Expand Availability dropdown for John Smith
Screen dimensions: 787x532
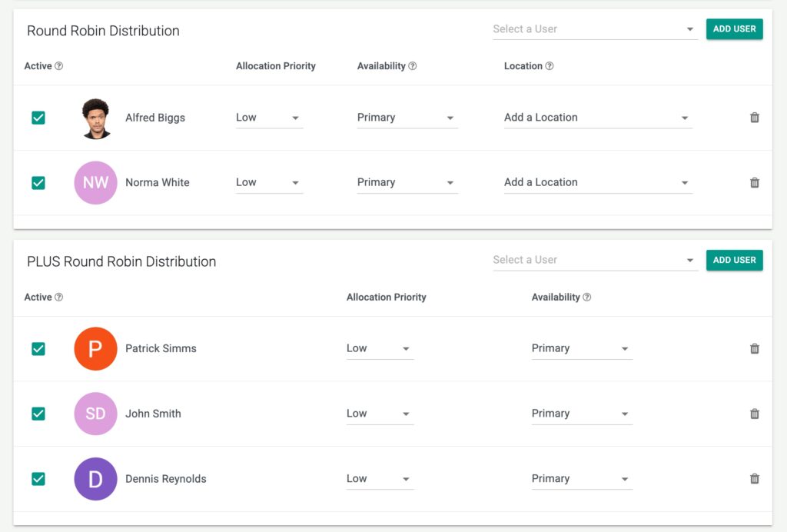[581, 414]
